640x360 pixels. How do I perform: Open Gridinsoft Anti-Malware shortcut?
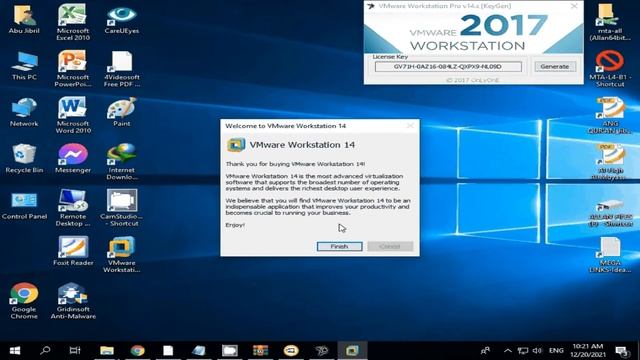[x=73, y=301]
